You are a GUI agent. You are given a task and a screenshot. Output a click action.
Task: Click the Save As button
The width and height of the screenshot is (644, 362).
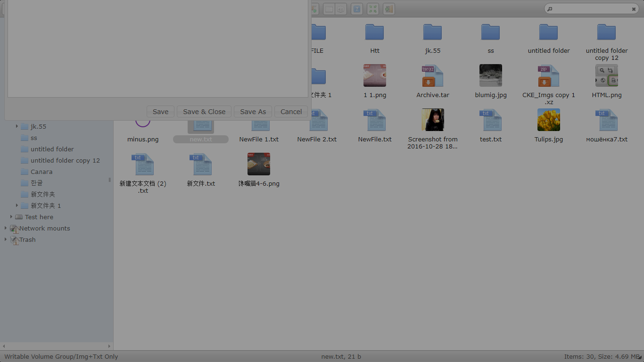(253, 112)
